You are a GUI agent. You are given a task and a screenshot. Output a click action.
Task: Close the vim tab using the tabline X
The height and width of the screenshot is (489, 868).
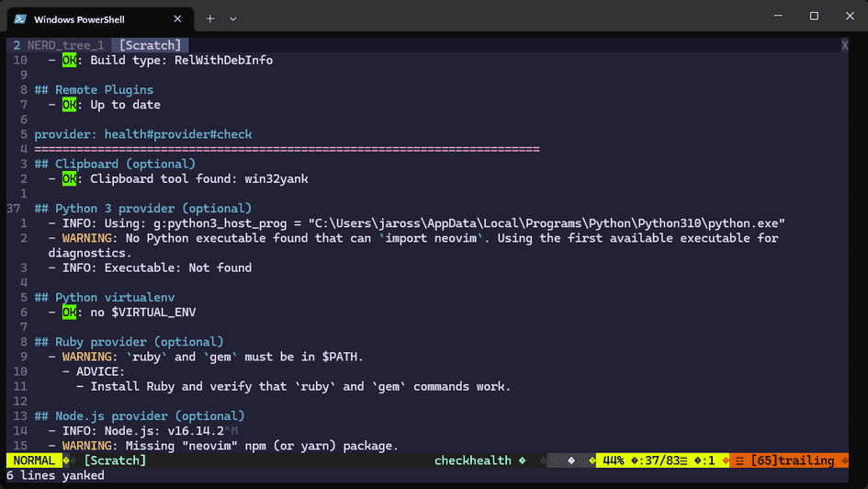(x=844, y=45)
